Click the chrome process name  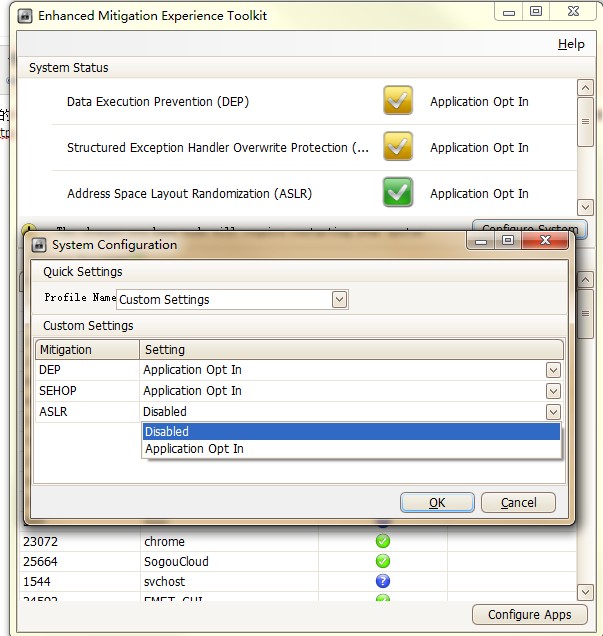164,541
